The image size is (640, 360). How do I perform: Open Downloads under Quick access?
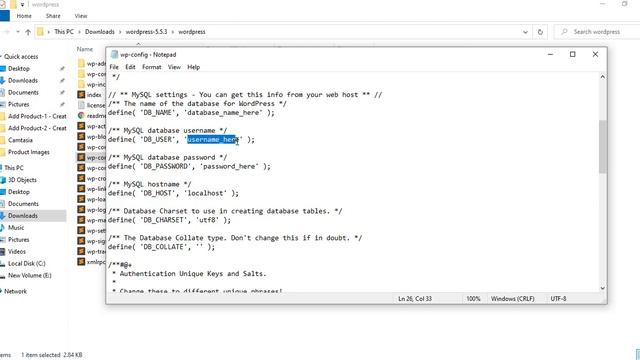pyautogui.click(x=23, y=80)
